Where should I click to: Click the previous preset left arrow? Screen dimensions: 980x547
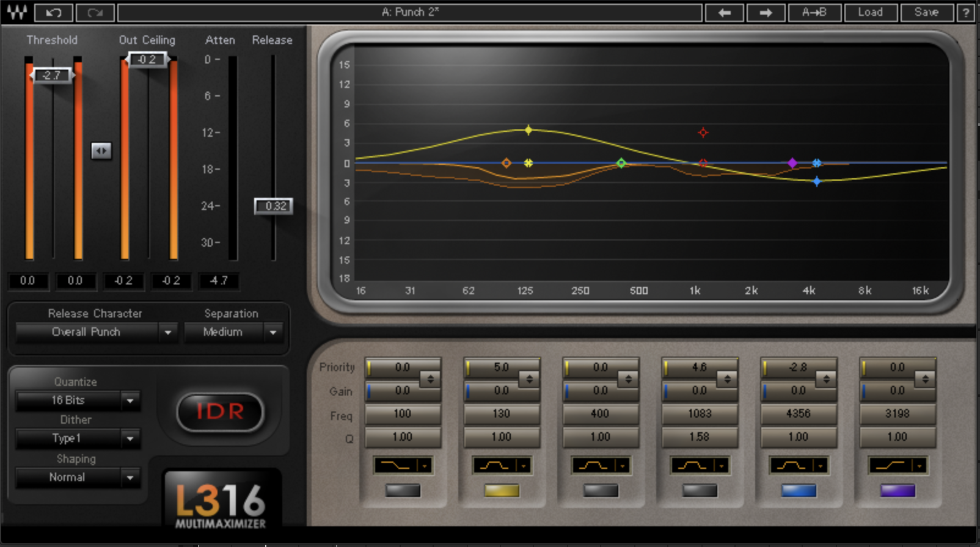[724, 12]
